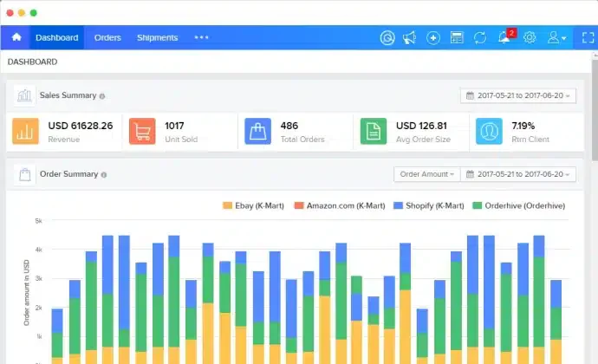
Task: Click the Sales Summary info icon
Action: point(101,96)
